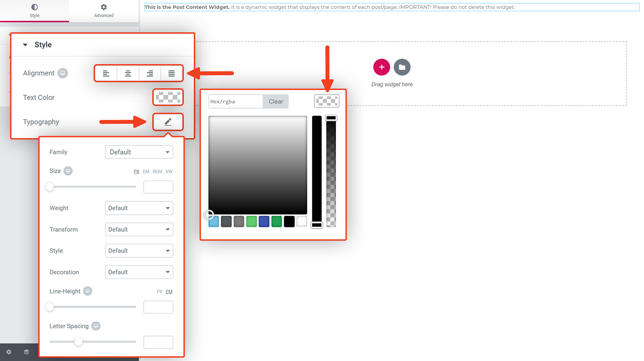Open the font Weight dropdown
This screenshot has height=361, width=644.
139,208
